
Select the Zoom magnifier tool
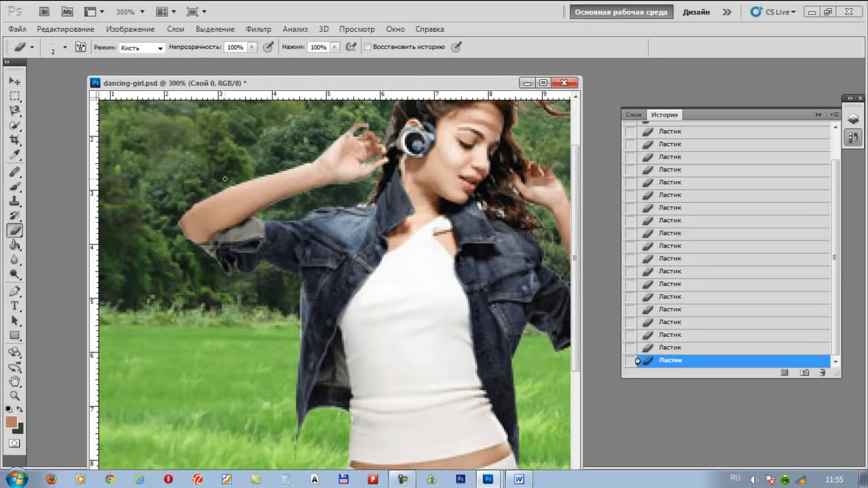tap(14, 395)
